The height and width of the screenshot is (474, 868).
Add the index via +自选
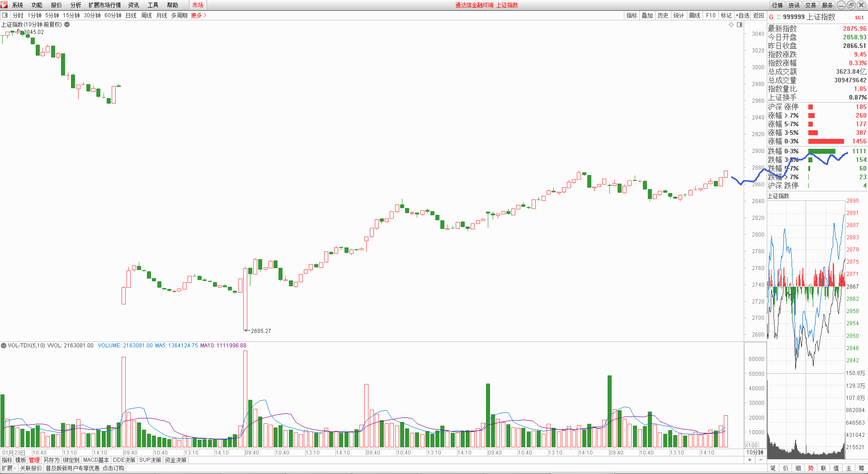742,15
